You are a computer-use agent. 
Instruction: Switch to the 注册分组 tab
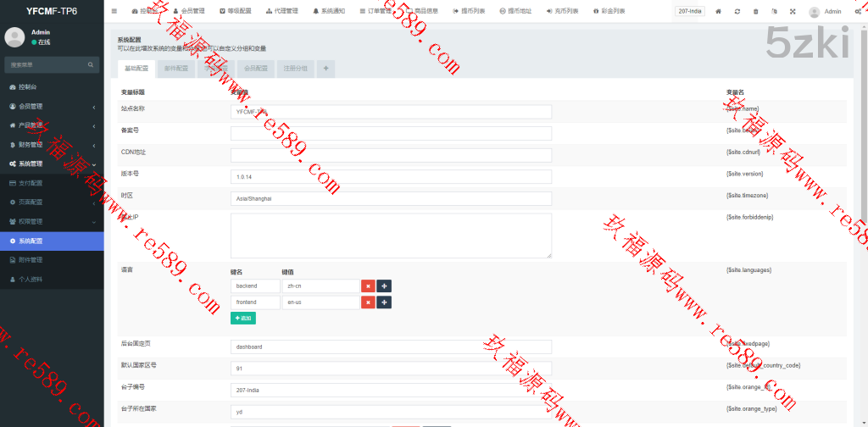[x=296, y=69]
